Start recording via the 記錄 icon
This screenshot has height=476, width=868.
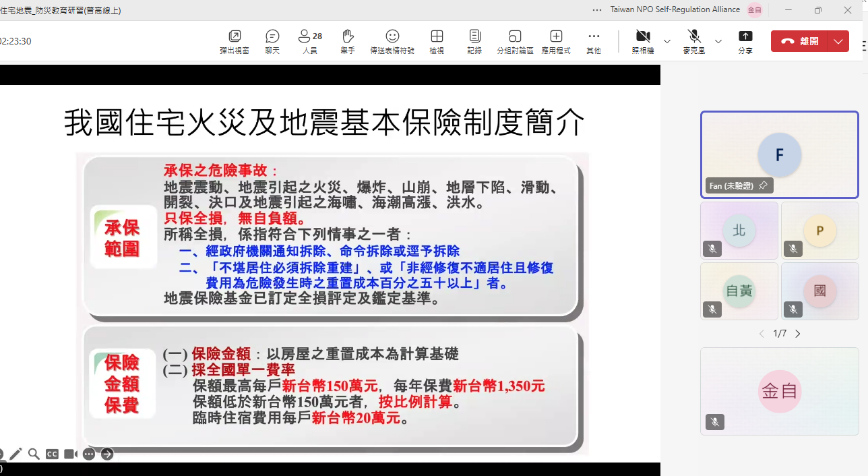pos(474,40)
